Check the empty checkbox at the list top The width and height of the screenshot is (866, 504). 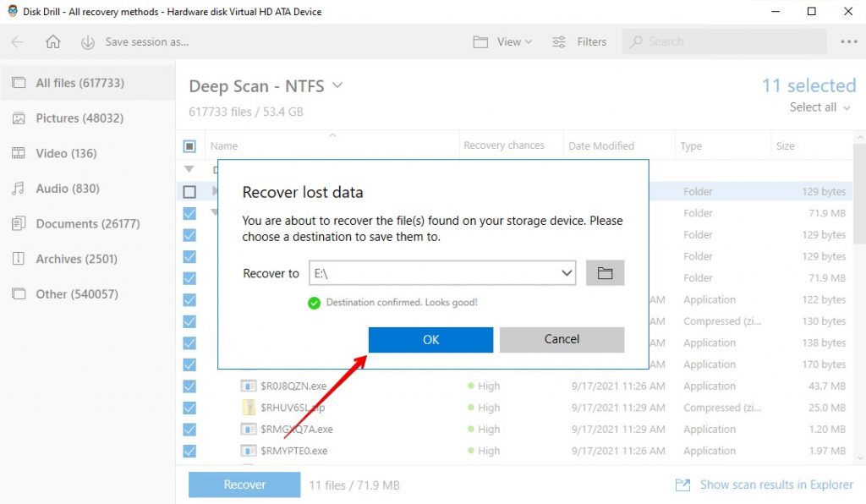point(189,191)
